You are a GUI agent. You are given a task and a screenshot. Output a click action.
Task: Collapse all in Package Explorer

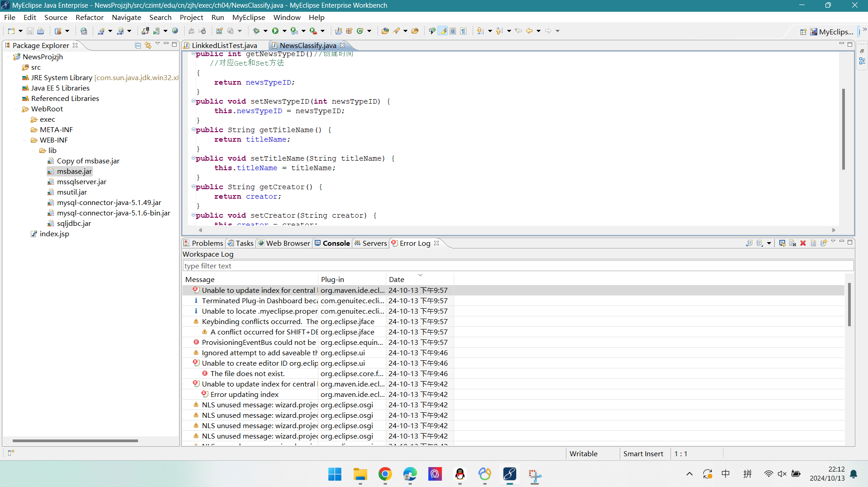pyautogui.click(x=138, y=45)
